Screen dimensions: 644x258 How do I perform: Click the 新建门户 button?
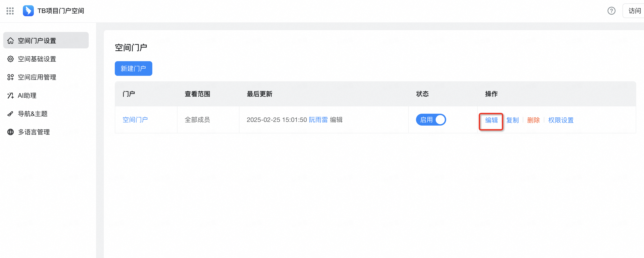point(134,68)
